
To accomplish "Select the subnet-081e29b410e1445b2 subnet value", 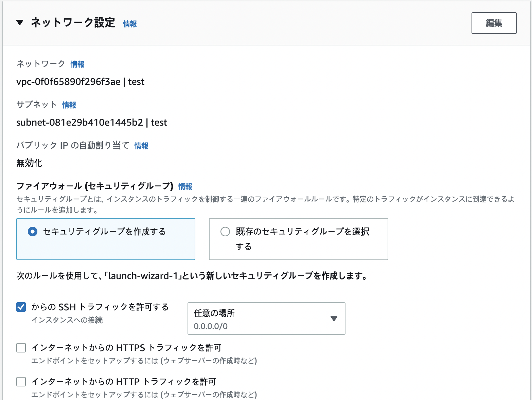I will click(x=91, y=123).
